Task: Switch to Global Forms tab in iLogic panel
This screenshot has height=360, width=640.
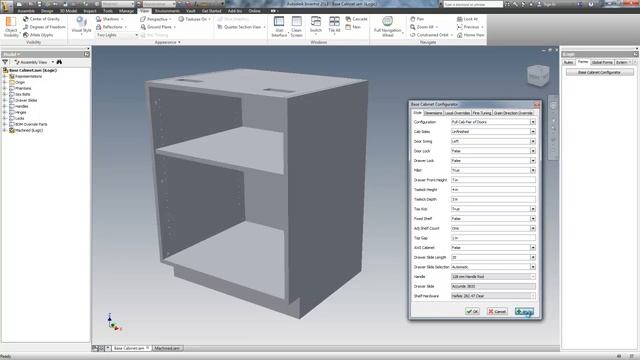Action: pos(602,62)
